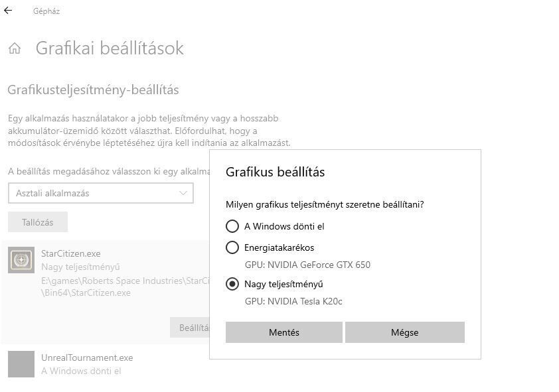Save the setting with Mentés

[x=284, y=332]
